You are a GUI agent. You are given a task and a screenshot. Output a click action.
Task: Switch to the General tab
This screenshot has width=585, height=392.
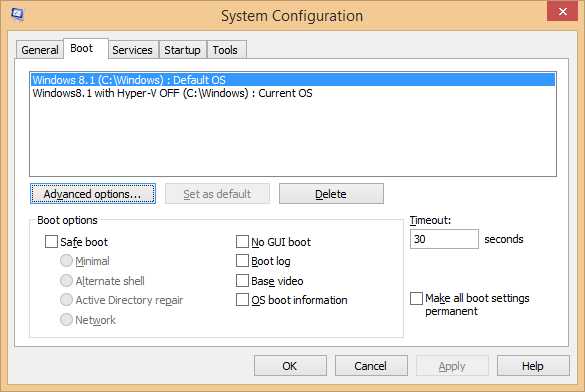(40, 50)
